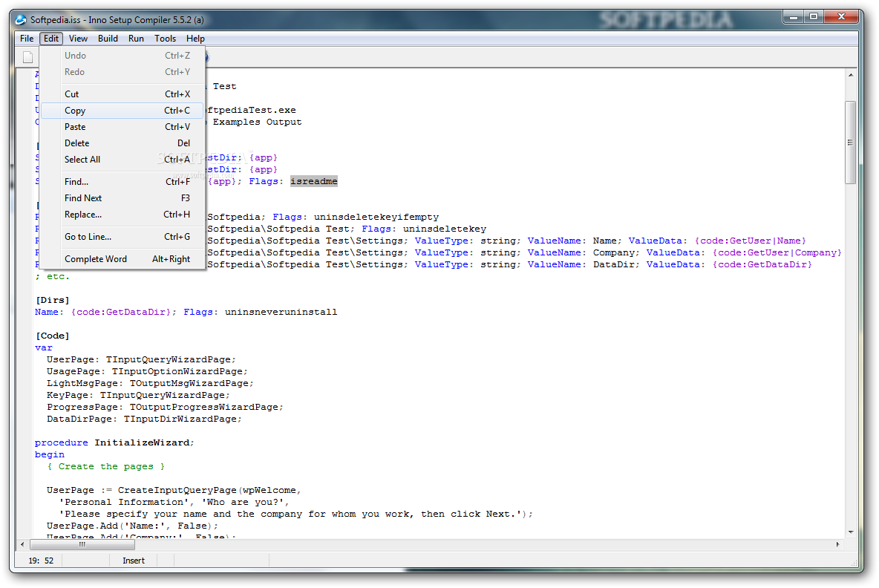Open the View menu

pos(78,38)
